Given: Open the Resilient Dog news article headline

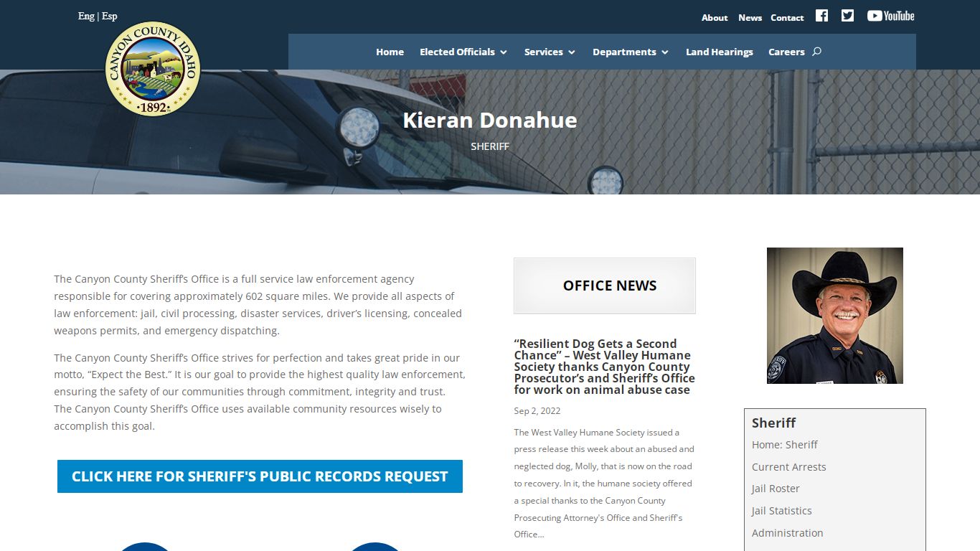Looking at the screenshot, I should coord(604,367).
